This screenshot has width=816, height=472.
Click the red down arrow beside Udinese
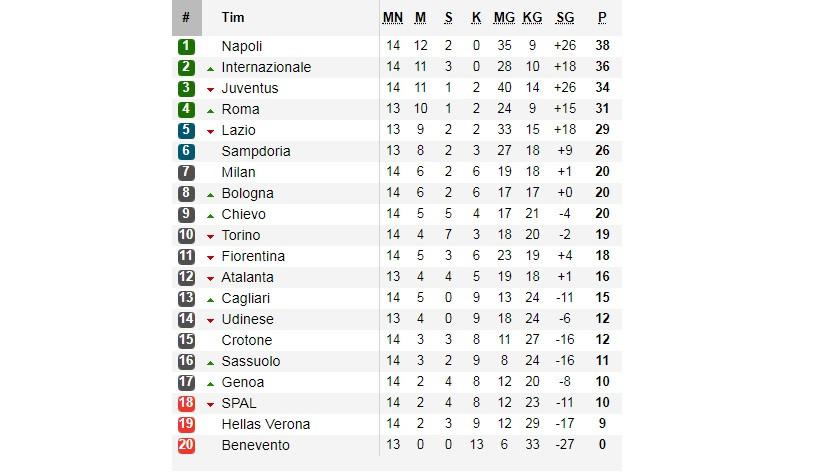211,320
